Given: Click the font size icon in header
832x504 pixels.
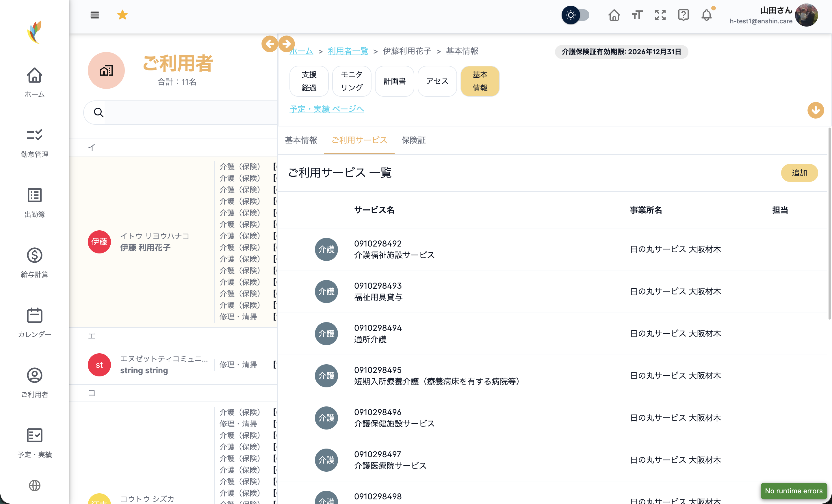Looking at the screenshot, I should pos(637,15).
